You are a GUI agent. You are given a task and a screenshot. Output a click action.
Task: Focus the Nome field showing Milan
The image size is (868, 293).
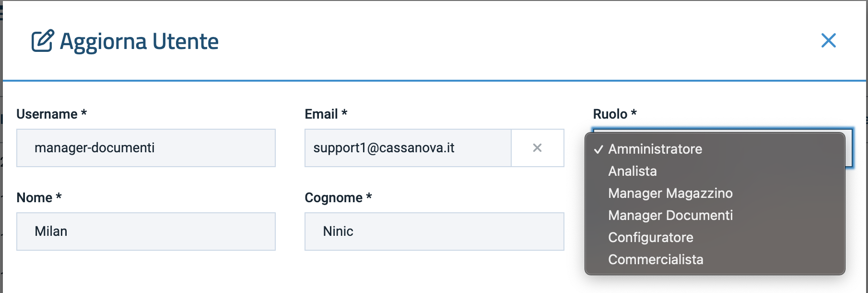pyautogui.click(x=146, y=232)
